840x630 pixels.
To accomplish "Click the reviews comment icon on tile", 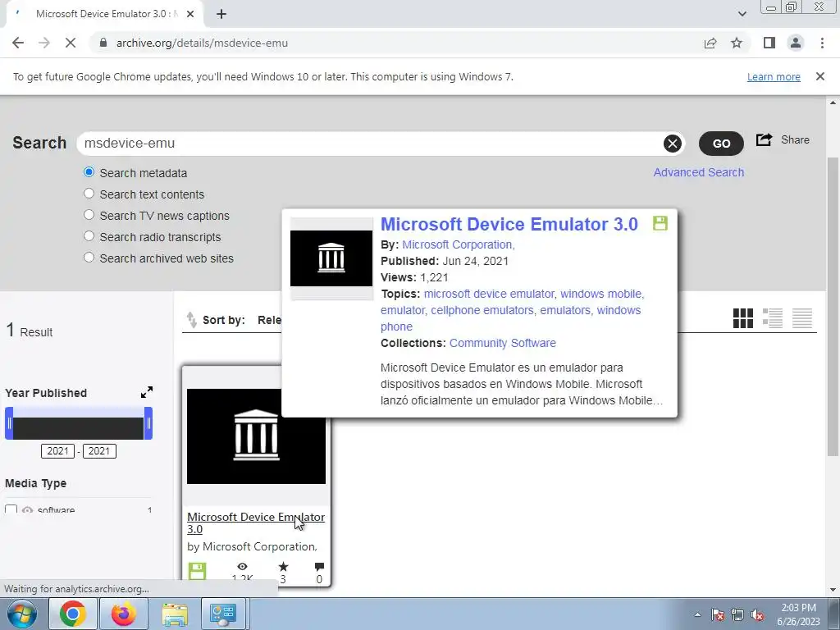I will coord(319,566).
